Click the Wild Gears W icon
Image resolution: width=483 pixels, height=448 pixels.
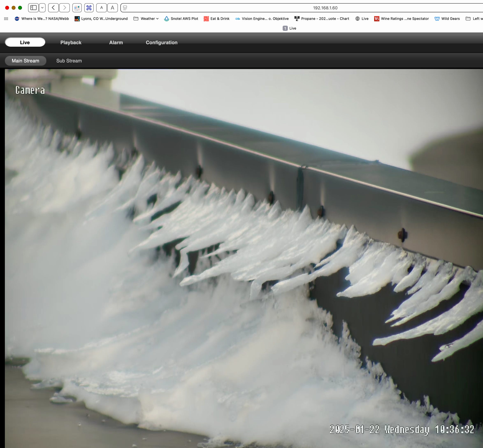(x=437, y=19)
